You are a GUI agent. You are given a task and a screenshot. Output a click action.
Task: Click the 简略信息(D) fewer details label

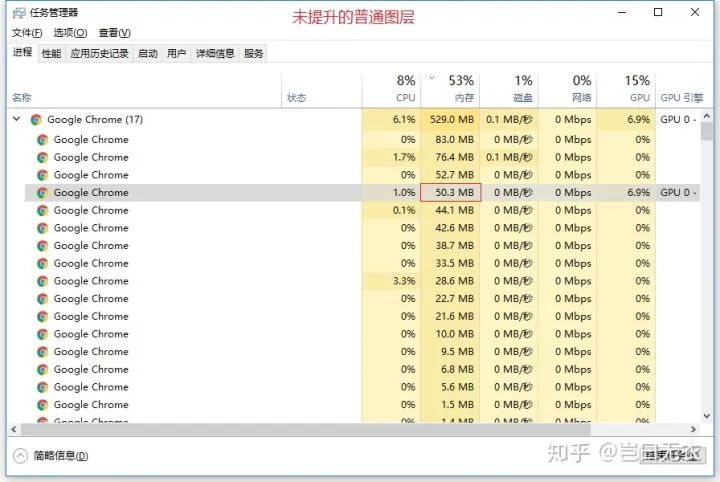[61, 456]
